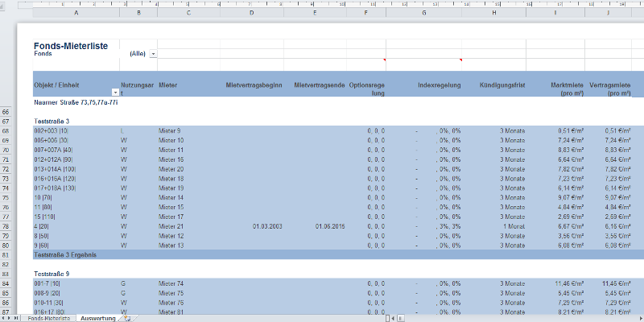The image size is (644, 322).
Task: Click cell Mieter 21
Action: click(x=171, y=226)
